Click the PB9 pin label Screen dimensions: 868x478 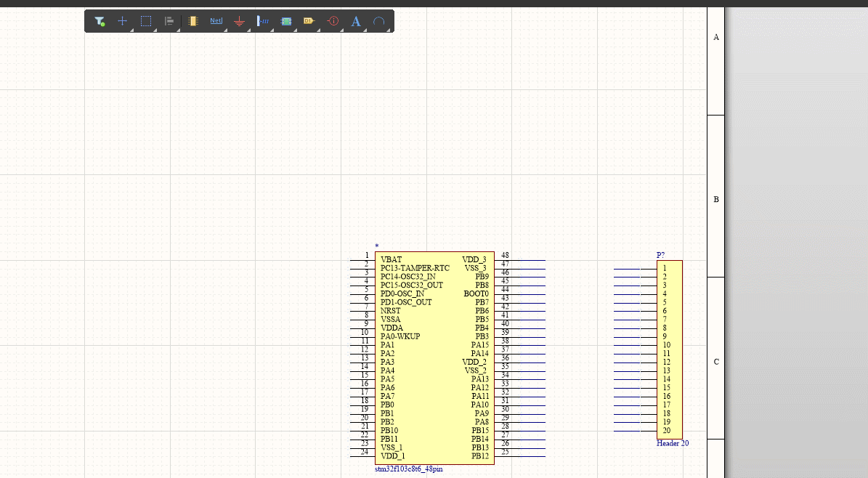[482, 276]
